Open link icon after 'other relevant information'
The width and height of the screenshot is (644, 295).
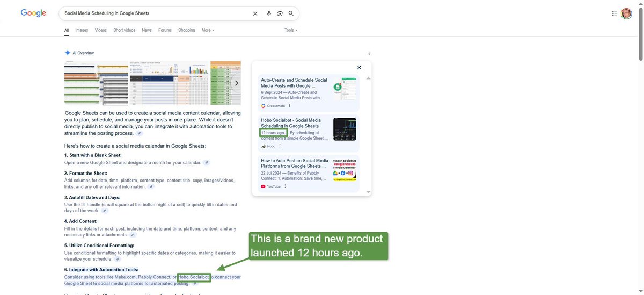(x=151, y=186)
